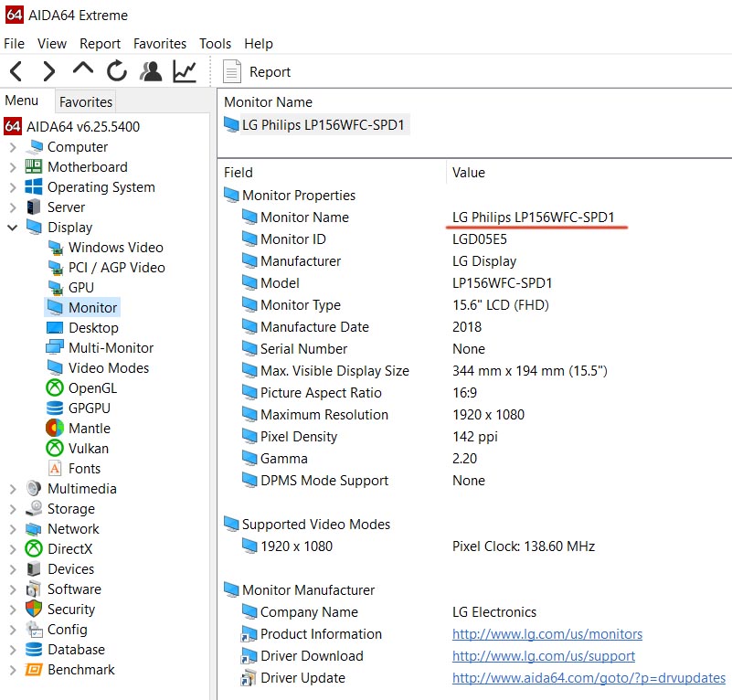The image size is (732, 700).
Task: Click the Motherboard chip icon
Action: pos(34,166)
